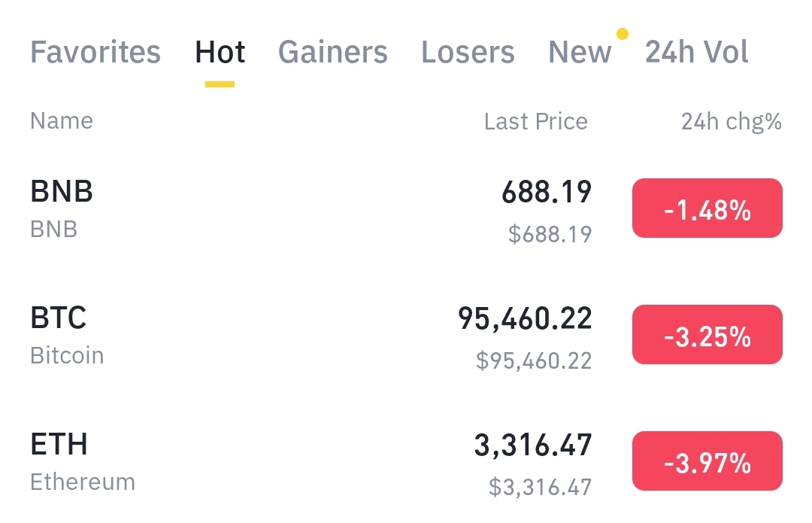Screen dimensions: 812x523
Task: Tap the red -1.48% change badge
Action: pos(707,208)
